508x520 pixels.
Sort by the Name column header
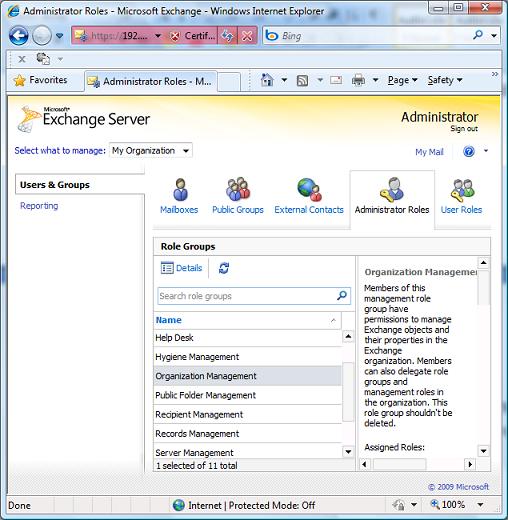pos(247,320)
